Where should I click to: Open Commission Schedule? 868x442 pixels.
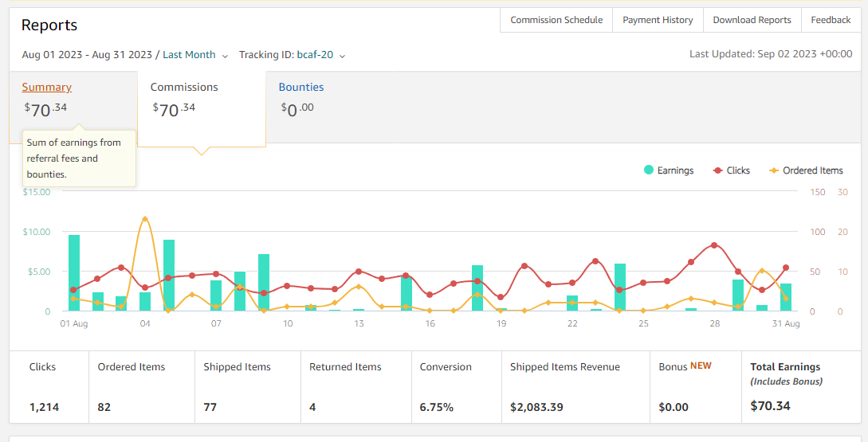(x=556, y=20)
